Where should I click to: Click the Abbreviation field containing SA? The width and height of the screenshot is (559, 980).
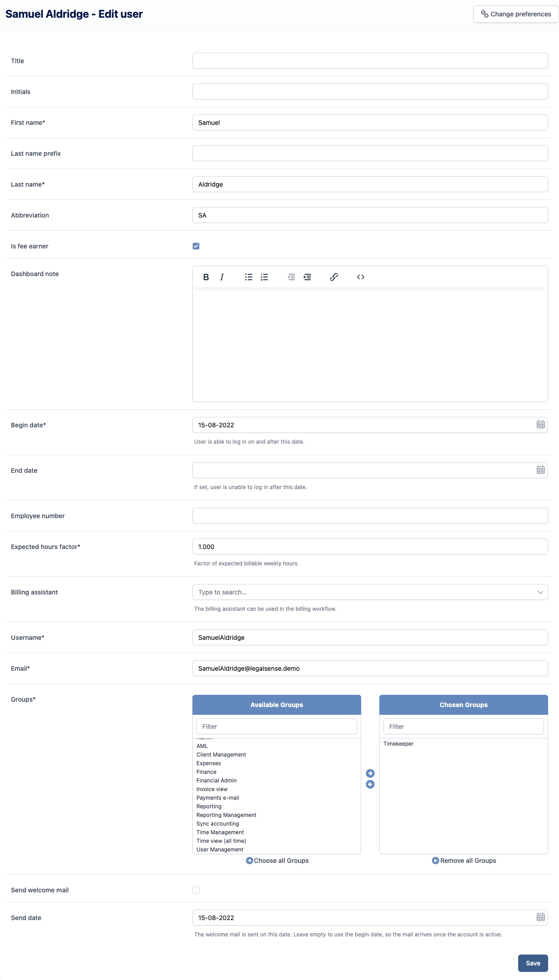(370, 215)
